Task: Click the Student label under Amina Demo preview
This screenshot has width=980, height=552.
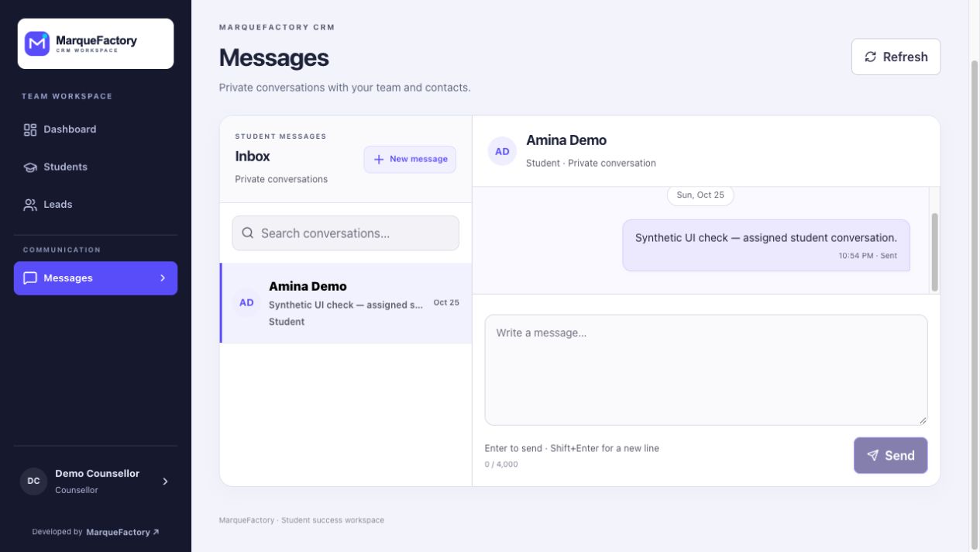Action: click(x=287, y=322)
